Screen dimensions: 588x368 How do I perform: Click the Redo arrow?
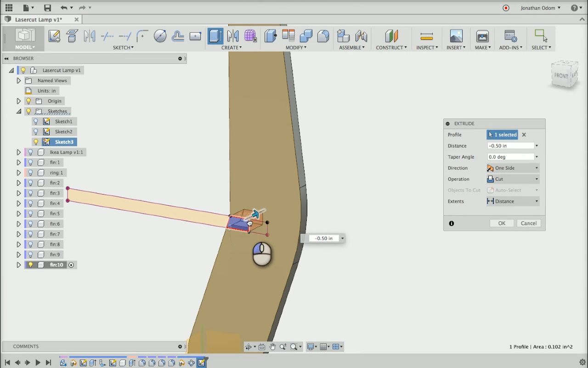tap(82, 8)
